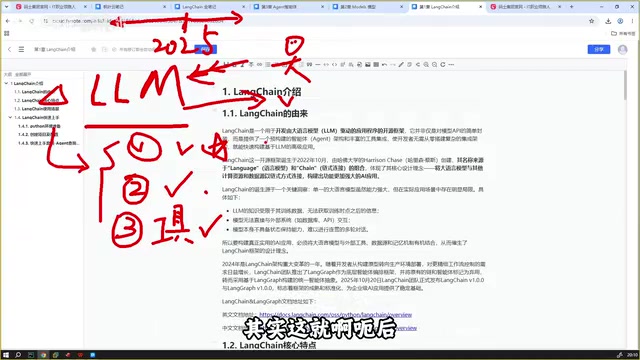Insert a blockquote using the quote icon
The height and width of the screenshot is (360, 640).
tap(309, 64)
